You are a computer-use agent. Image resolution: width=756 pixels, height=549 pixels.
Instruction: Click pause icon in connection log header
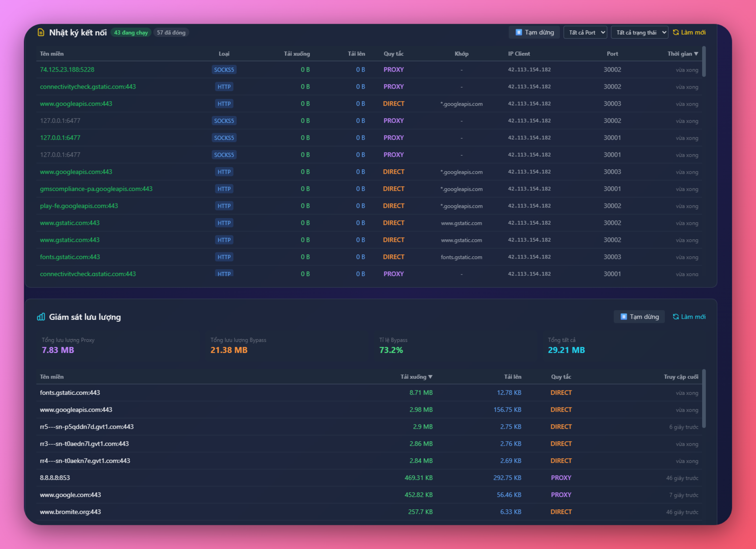point(519,33)
